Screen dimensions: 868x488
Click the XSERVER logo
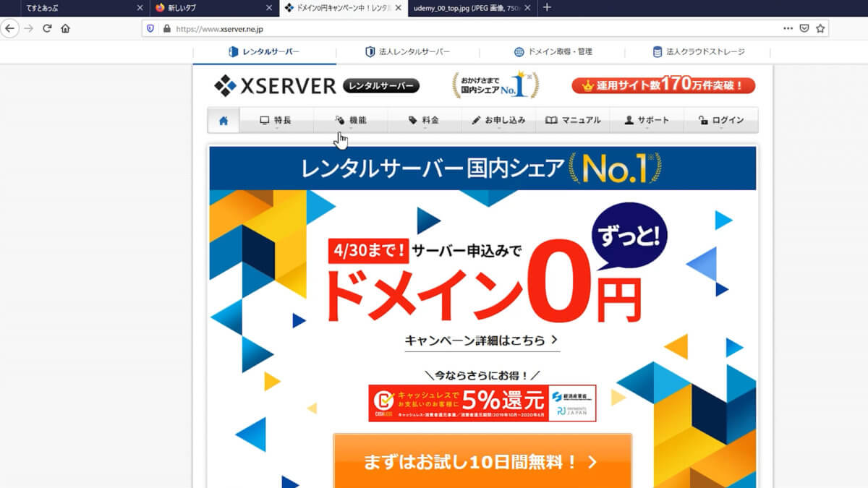tap(275, 86)
